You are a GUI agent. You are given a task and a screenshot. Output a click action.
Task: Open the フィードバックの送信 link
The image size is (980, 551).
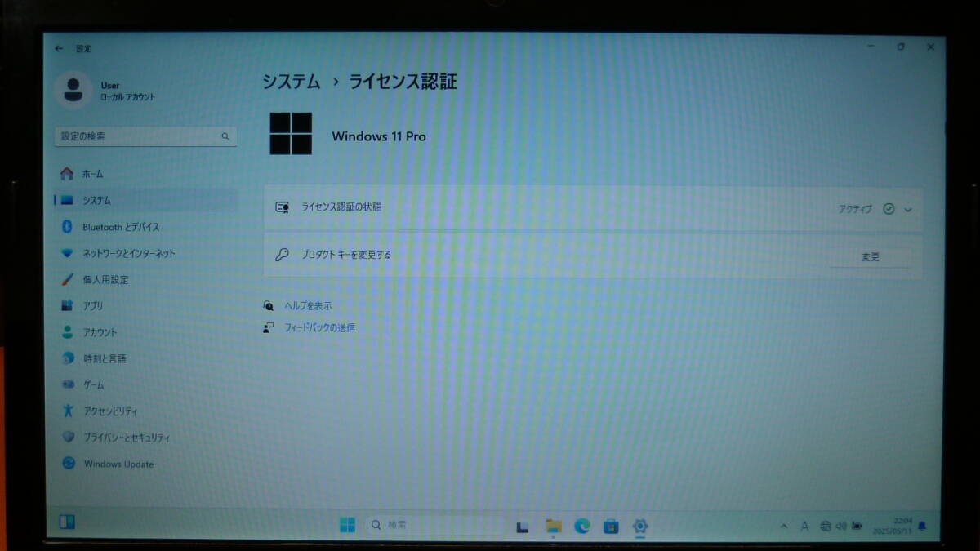(x=319, y=327)
